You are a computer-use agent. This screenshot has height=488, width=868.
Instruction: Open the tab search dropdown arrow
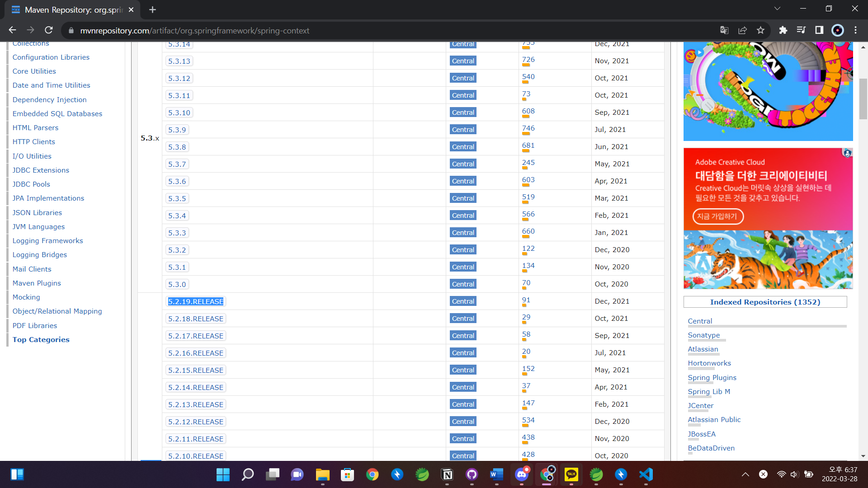777,9
